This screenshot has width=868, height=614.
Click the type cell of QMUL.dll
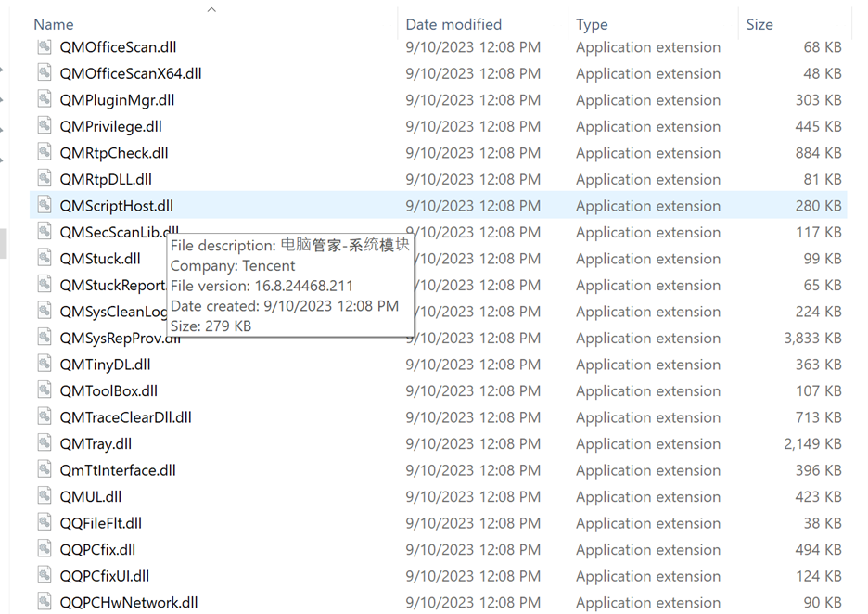(x=648, y=496)
